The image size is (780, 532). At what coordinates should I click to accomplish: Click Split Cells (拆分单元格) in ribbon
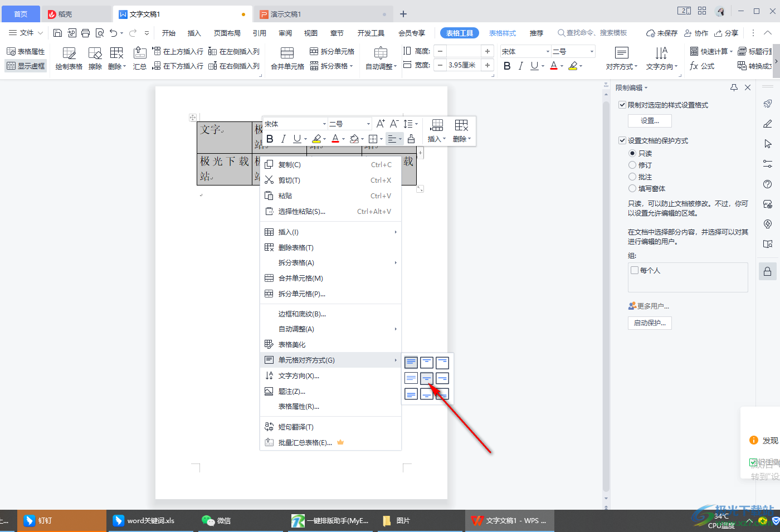pos(332,51)
